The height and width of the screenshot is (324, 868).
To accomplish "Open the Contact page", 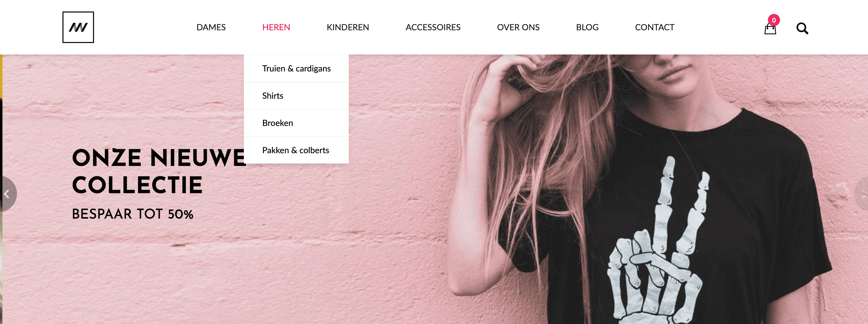I will (654, 27).
